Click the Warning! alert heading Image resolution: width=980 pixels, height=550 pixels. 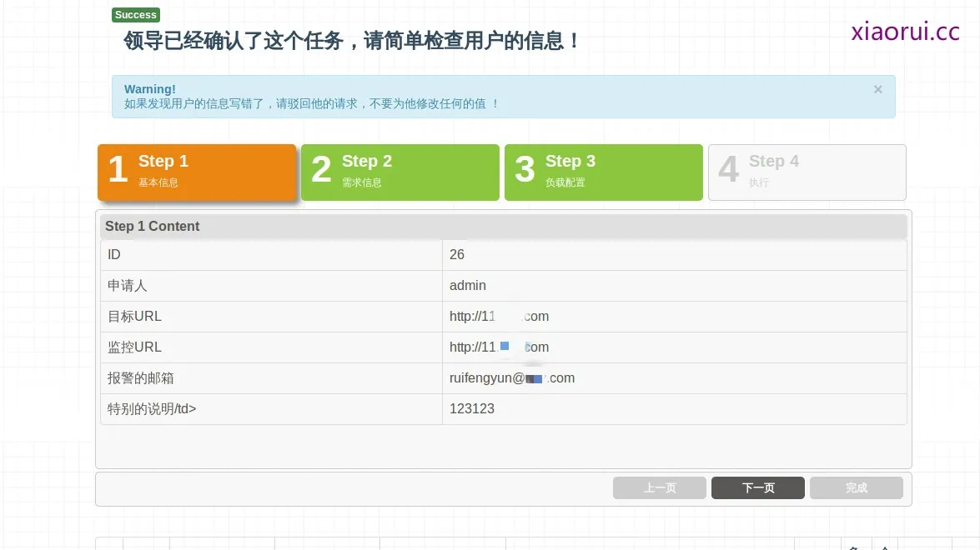pyautogui.click(x=150, y=89)
